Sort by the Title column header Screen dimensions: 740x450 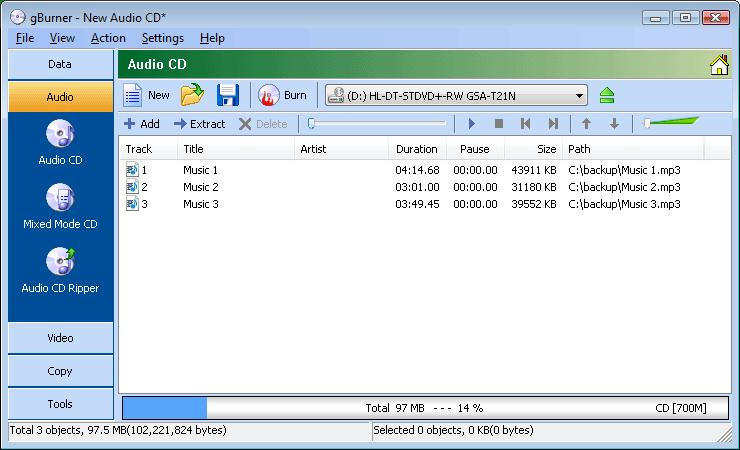click(x=235, y=149)
